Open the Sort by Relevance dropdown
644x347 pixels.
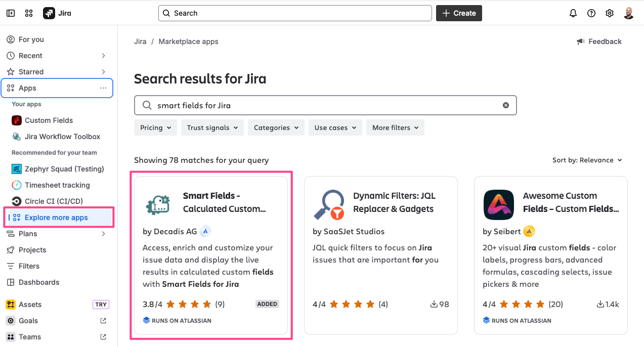[x=587, y=160]
